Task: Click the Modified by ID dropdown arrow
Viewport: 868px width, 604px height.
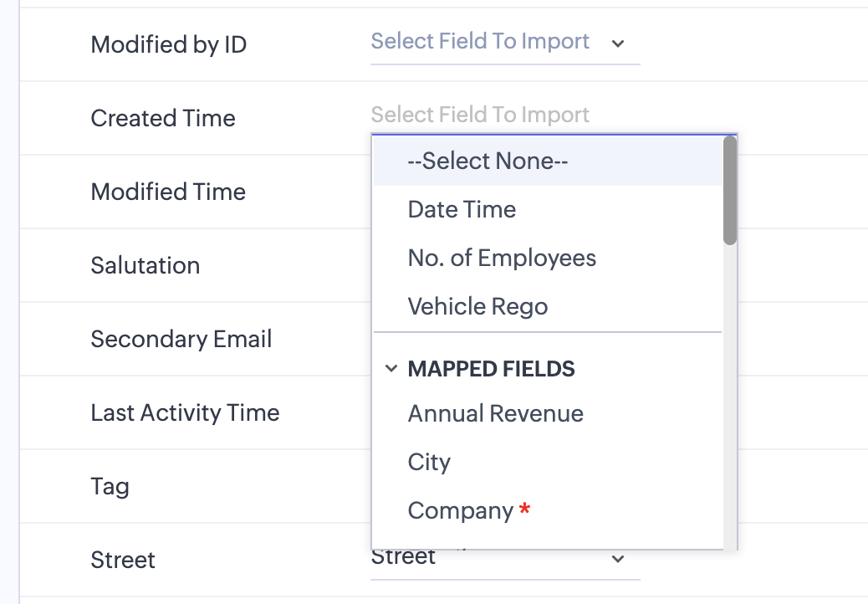Action: coord(618,44)
